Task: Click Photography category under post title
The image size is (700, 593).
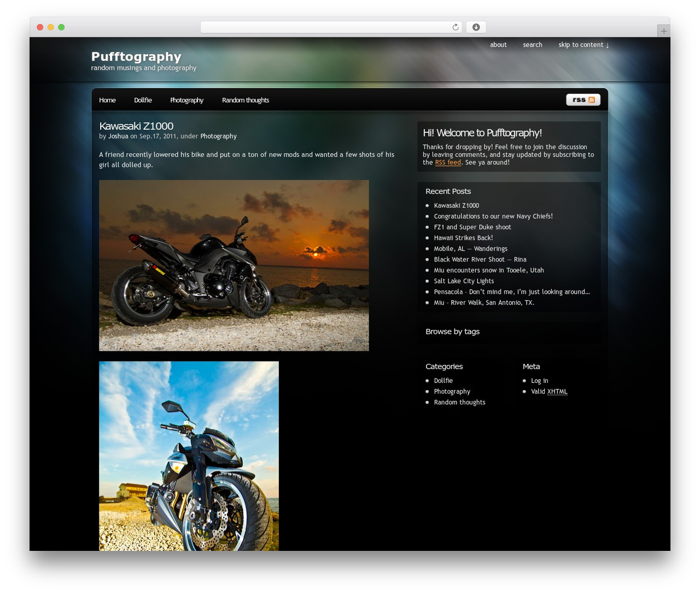Action: 218,136
